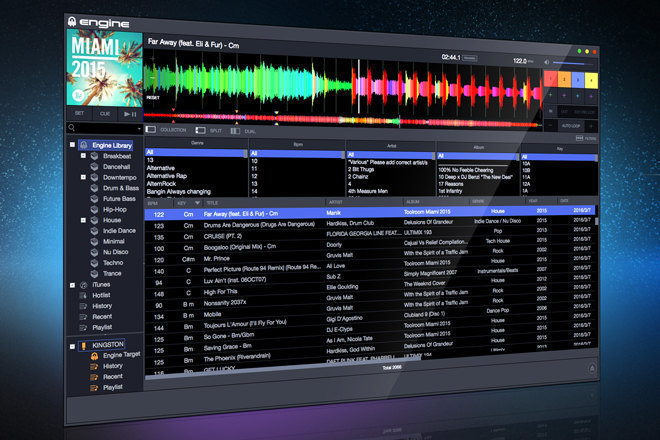The height and width of the screenshot is (440, 660).
Task: Click the Miami 2015 album artwork
Action: coord(104,68)
